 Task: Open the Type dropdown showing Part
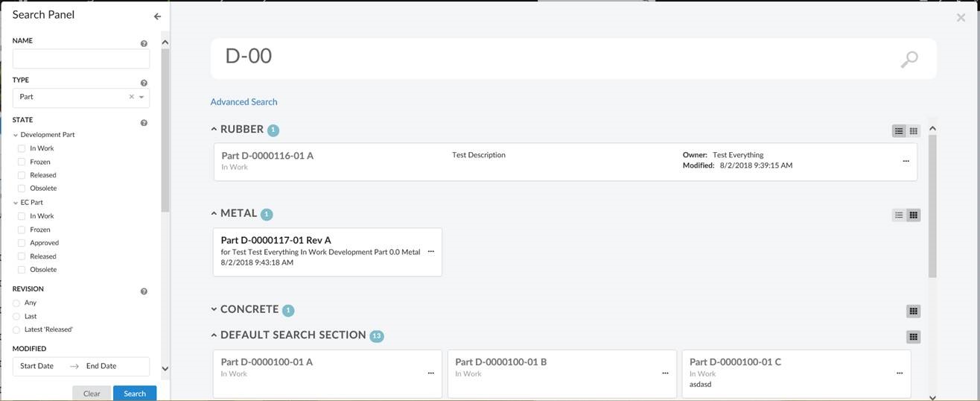(141, 97)
